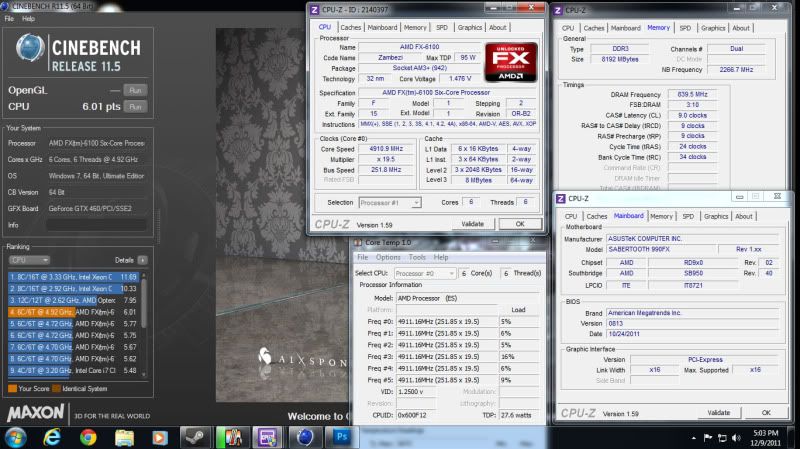Click the title icon of CPU-Z Mainboard window

point(561,198)
